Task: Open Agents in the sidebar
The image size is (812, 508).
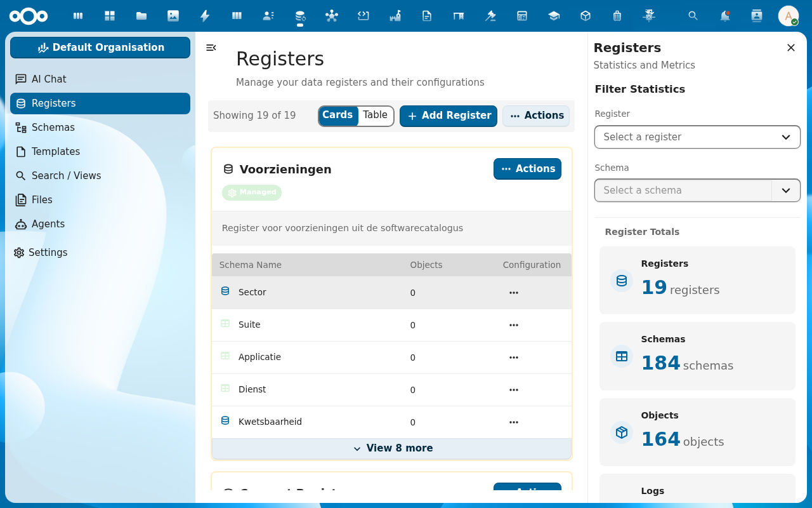Action: pyautogui.click(x=100, y=224)
